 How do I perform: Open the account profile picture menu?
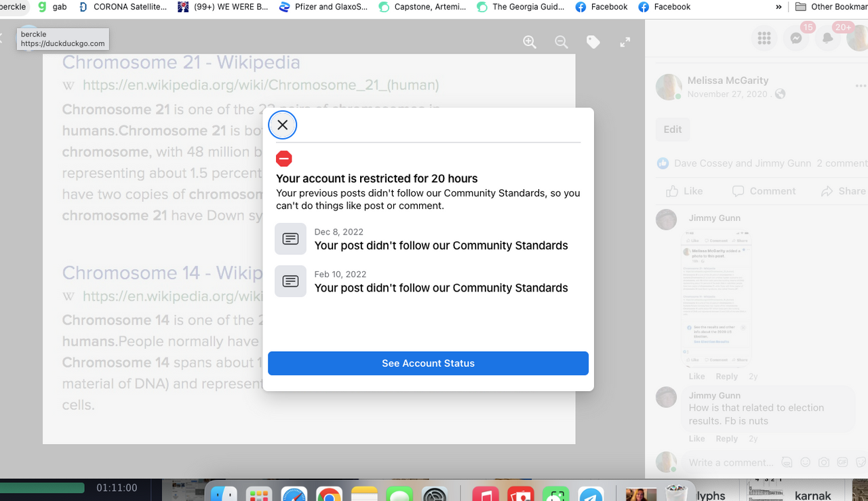tap(859, 39)
